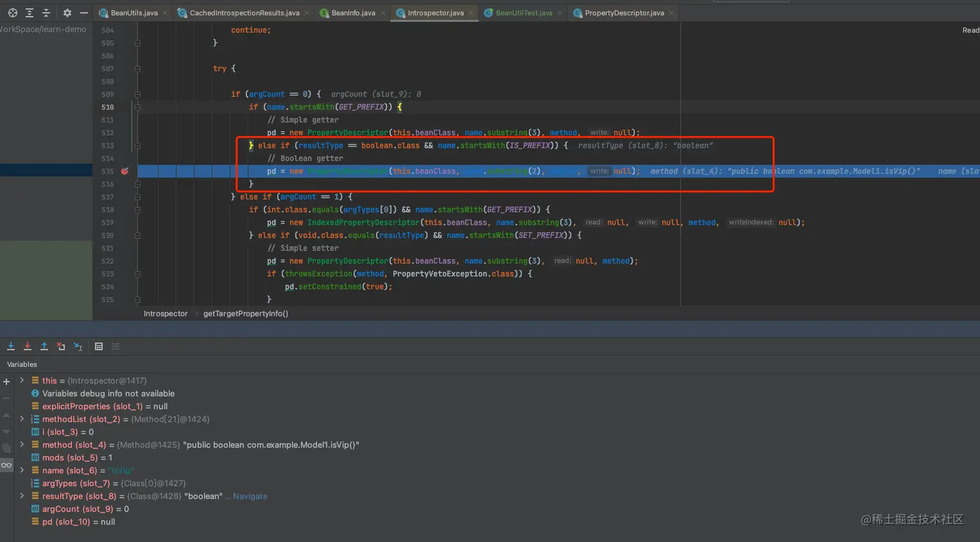
Task: Expand the name (slot_6) variable
Action: point(22,470)
